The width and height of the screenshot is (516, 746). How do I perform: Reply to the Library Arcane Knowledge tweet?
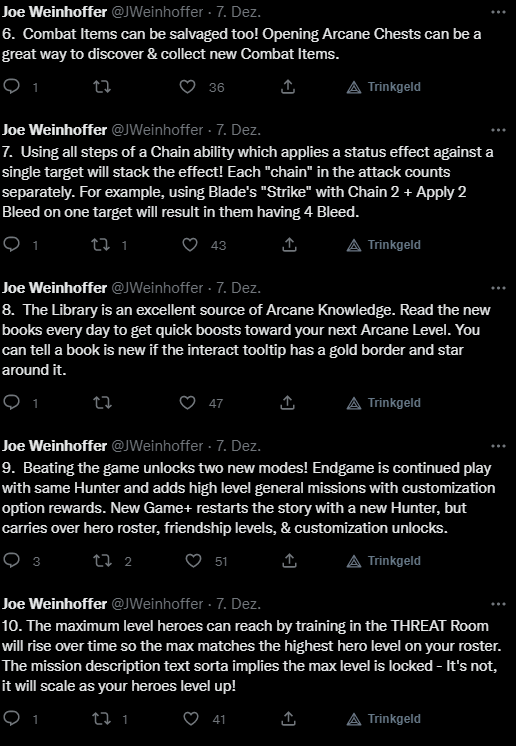point(11,402)
